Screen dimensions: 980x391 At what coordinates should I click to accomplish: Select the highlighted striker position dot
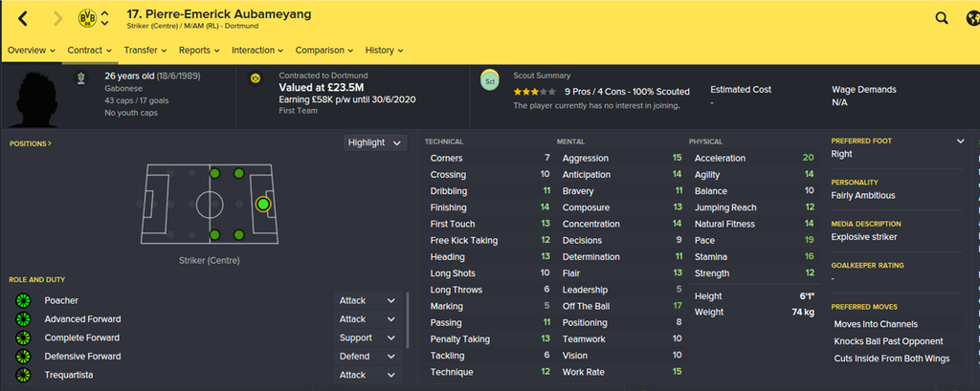point(263,205)
